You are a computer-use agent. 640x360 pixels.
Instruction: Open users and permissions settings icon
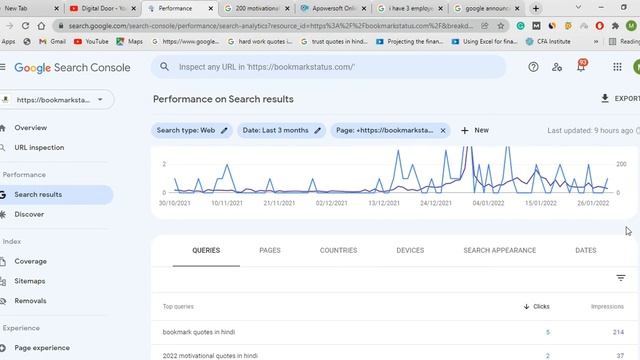[557, 67]
